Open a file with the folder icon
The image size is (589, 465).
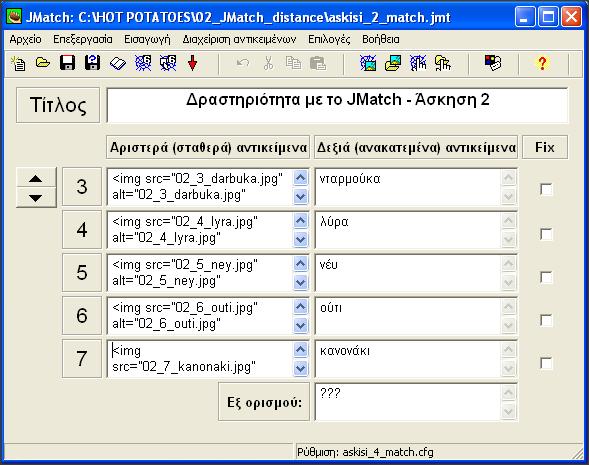[43, 63]
